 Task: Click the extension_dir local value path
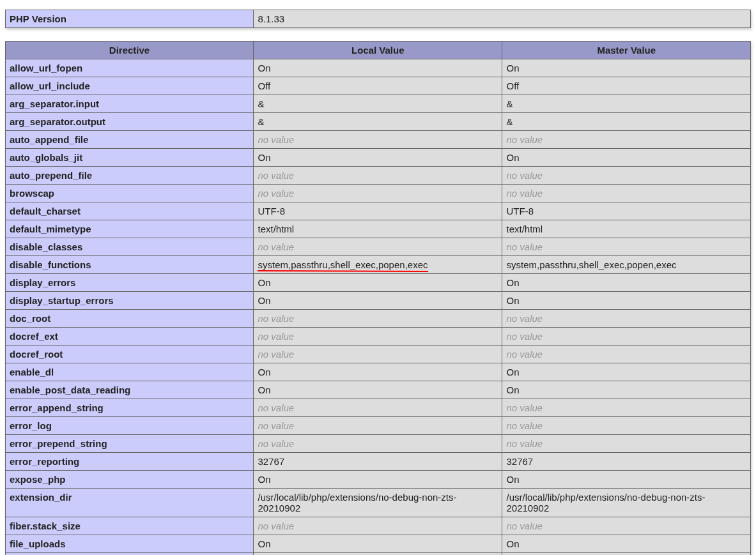point(357,503)
